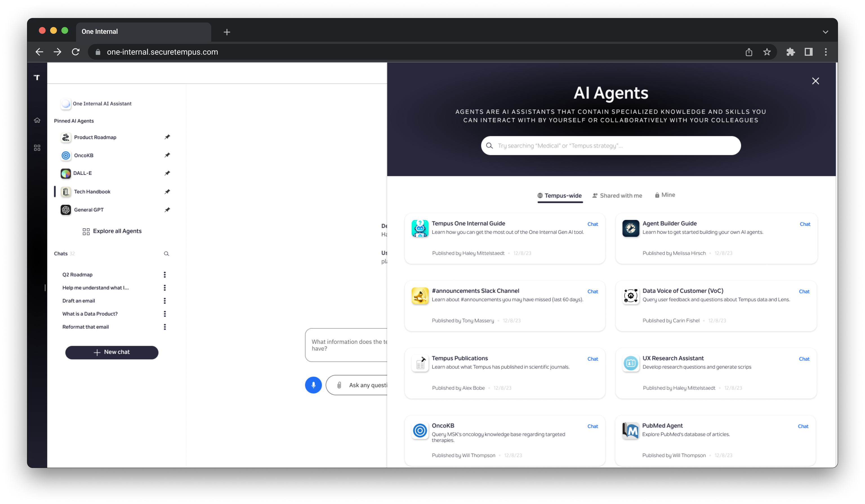Click the Tempus One Internal Guide robot icon
865x504 pixels.
click(x=420, y=229)
